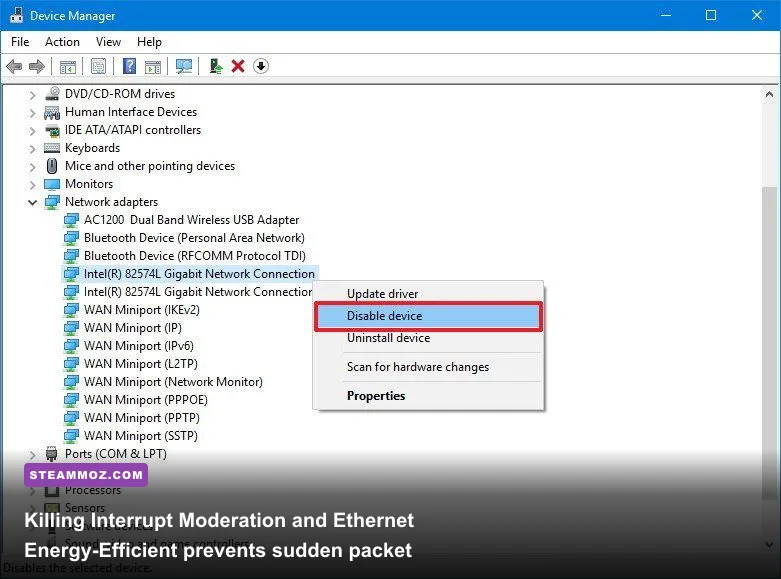Click the Monitors category label
781x579 pixels.
(89, 184)
